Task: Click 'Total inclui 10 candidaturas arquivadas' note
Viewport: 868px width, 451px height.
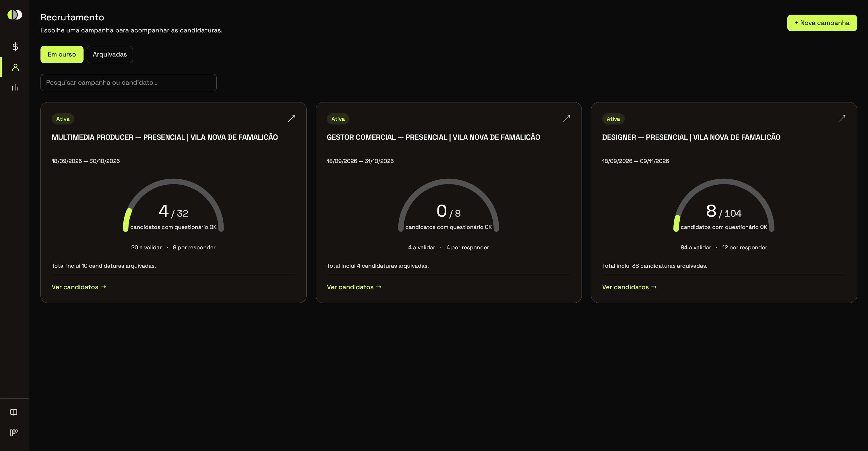Action: click(x=104, y=266)
